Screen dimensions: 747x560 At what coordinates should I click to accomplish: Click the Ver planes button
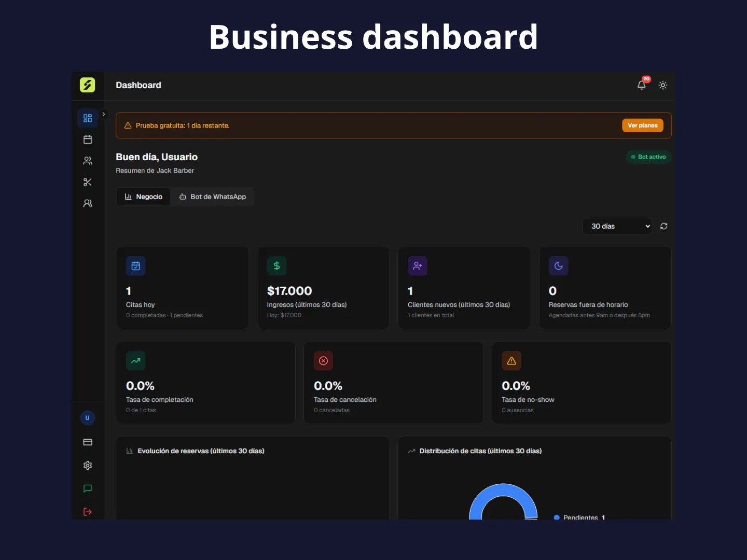tap(642, 125)
